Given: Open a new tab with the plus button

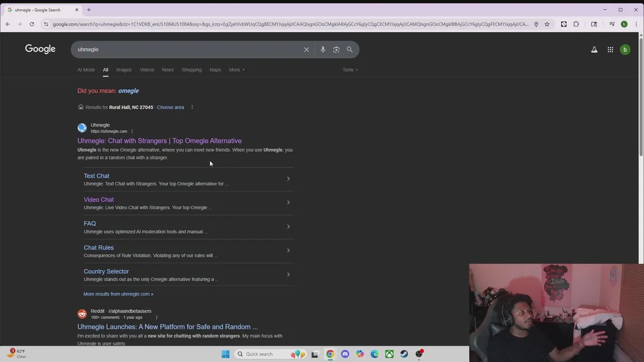Looking at the screenshot, I should pos(89,10).
